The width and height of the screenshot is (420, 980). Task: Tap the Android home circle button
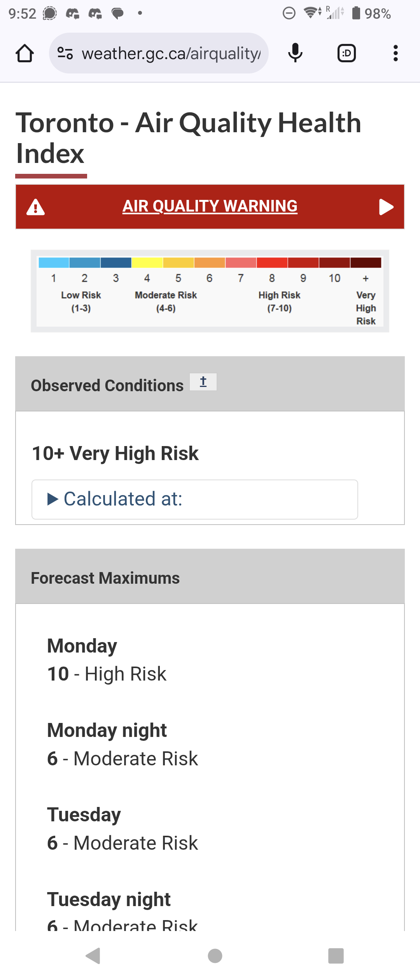click(x=215, y=956)
